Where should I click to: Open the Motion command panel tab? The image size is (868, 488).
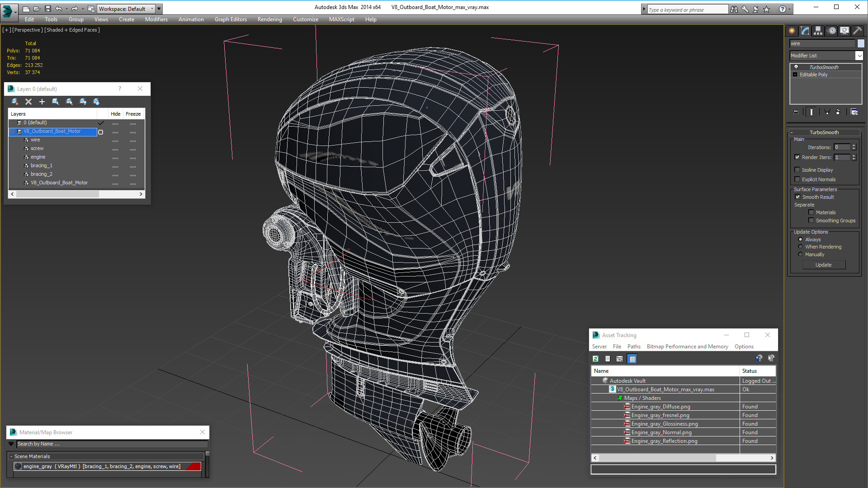pos(832,31)
